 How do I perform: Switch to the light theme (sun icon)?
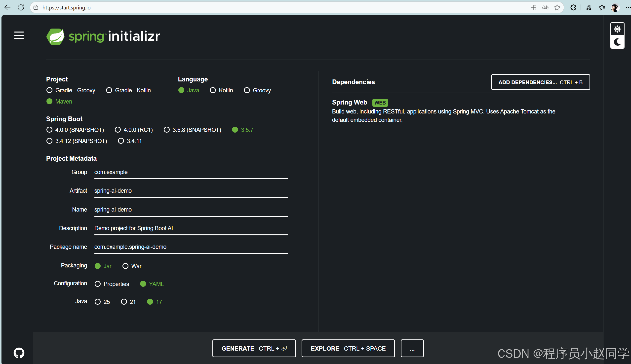[x=617, y=29]
